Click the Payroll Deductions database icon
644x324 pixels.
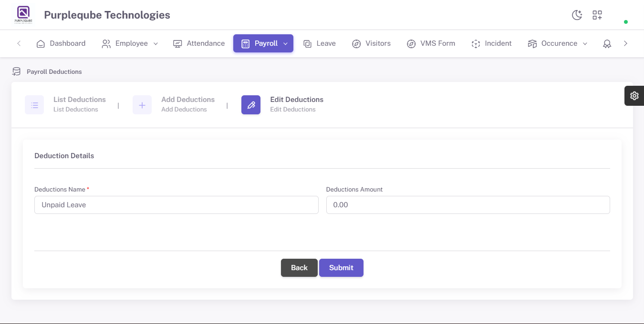pyautogui.click(x=17, y=71)
